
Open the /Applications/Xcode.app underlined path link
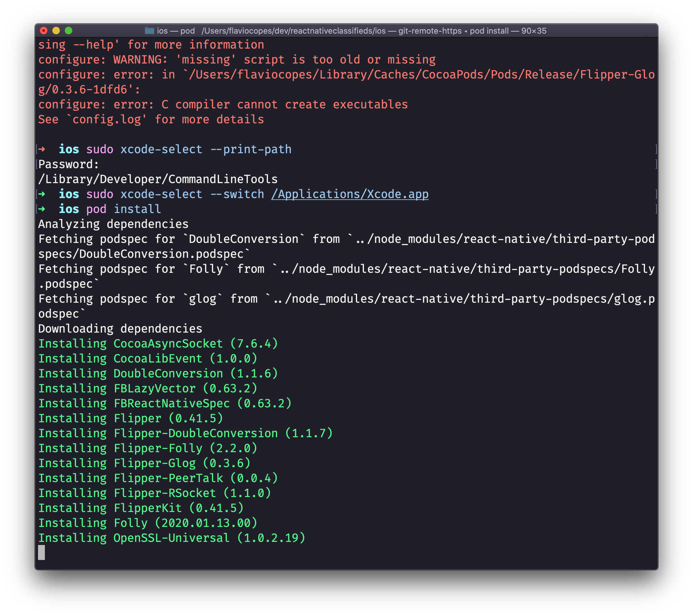coord(350,194)
